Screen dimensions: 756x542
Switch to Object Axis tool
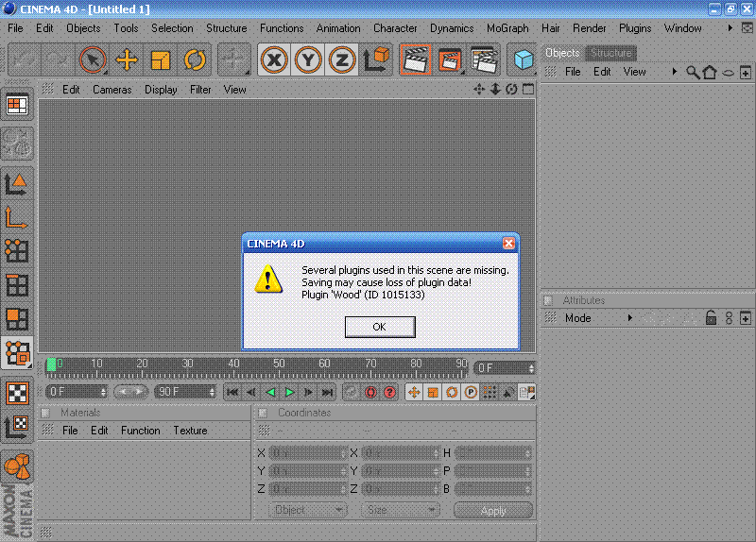[x=17, y=218]
